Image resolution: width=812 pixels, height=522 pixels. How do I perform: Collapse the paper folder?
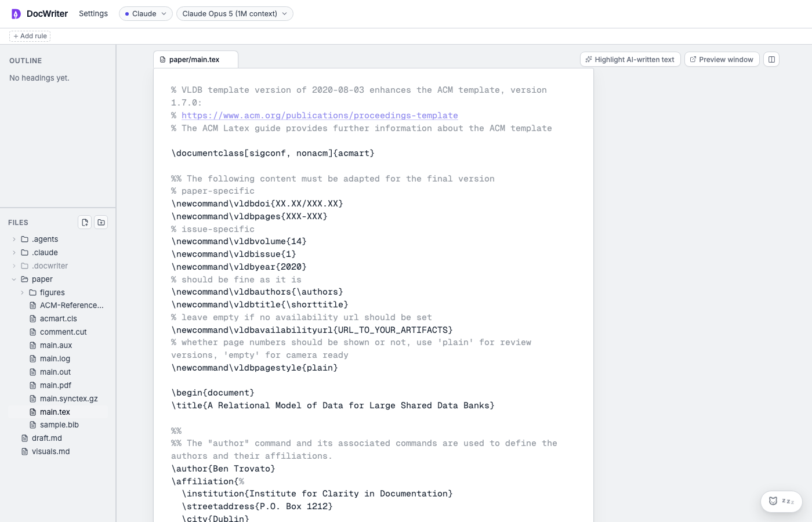click(x=14, y=279)
